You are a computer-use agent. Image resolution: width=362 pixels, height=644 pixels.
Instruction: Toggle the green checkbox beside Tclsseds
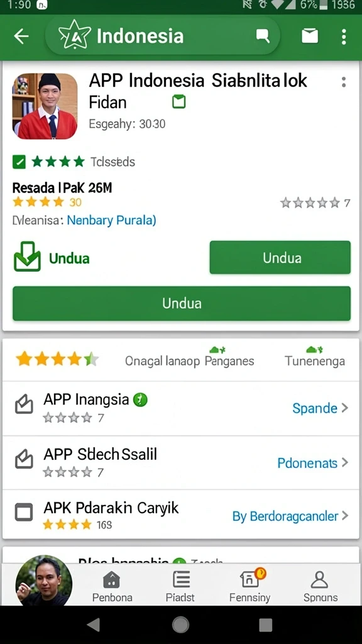(19, 162)
